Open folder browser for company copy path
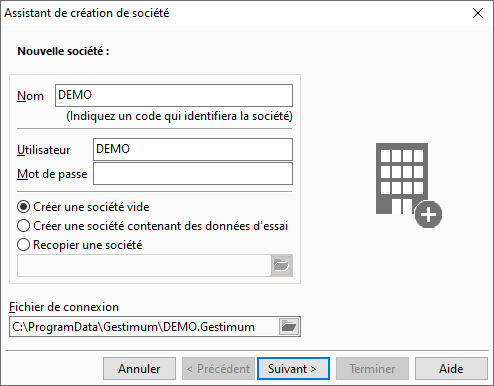494x386 pixels. (281, 265)
